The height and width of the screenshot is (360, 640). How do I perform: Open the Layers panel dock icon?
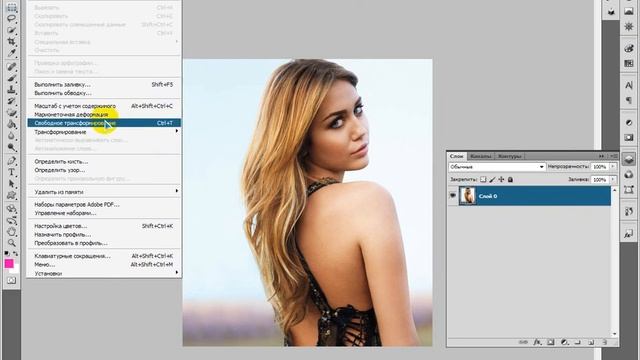(629, 159)
